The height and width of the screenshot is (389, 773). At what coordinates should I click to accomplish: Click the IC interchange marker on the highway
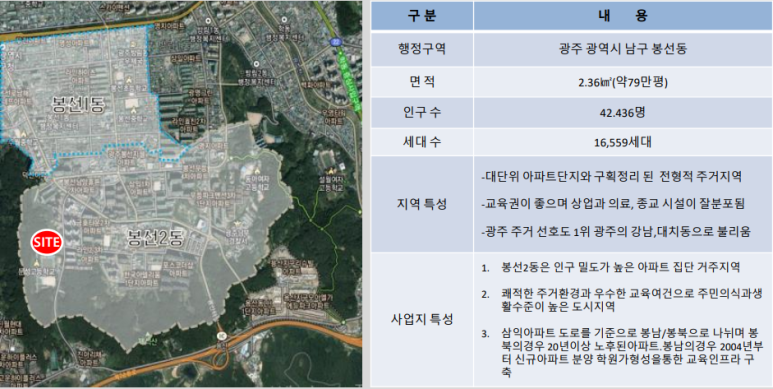pos(223,335)
